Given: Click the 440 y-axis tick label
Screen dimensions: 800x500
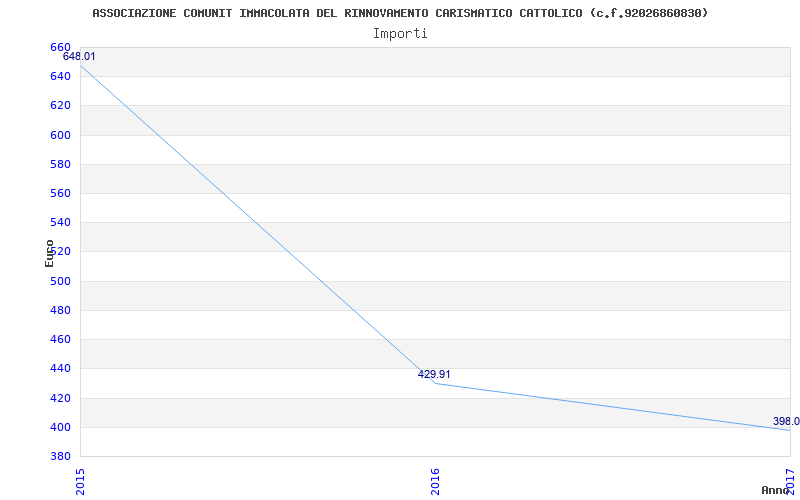Looking at the screenshot, I should [x=60, y=368].
